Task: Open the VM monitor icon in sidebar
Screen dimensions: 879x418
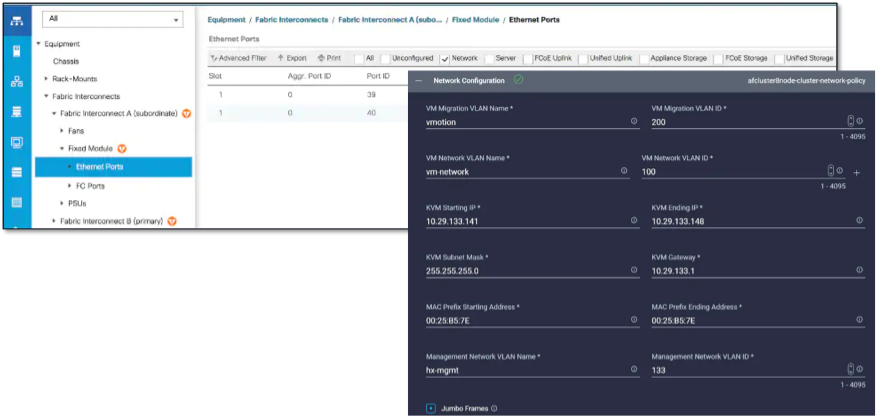Action: pos(16,142)
